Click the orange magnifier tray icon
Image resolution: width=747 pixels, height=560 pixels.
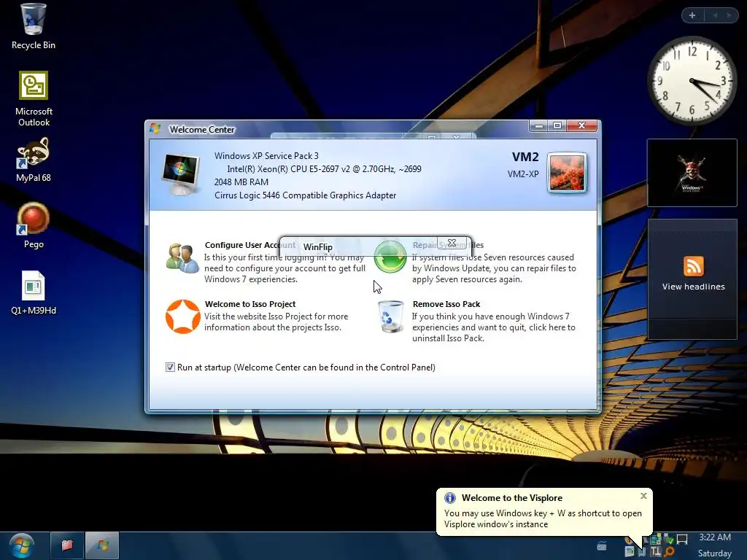(x=670, y=552)
